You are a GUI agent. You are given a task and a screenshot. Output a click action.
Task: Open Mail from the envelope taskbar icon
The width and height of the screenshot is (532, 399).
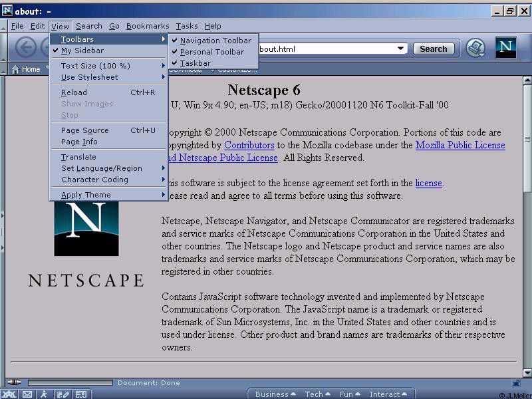tap(27, 394)
